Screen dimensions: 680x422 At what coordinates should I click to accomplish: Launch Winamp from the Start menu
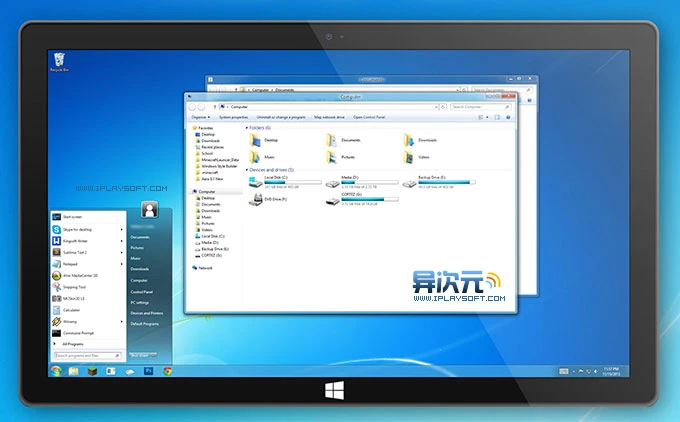tap(87, 321)
